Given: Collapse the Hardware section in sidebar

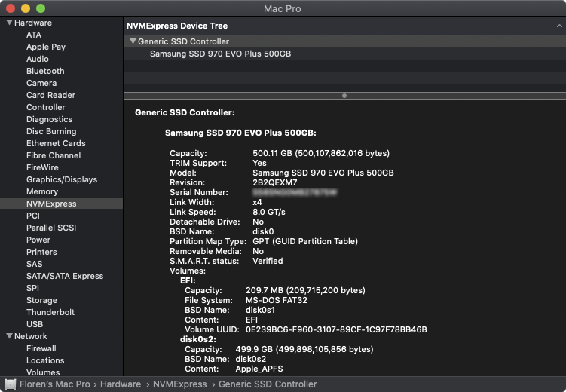Looking at the screenshot, I should point(9,23).
